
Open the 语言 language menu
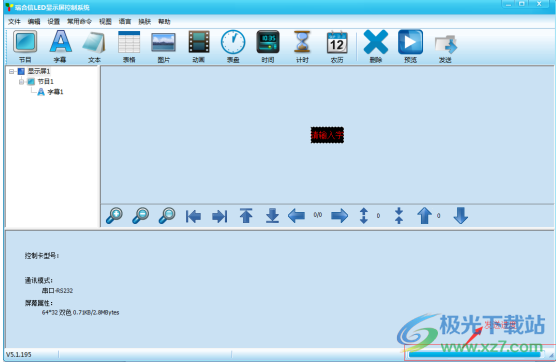(125, 22)
